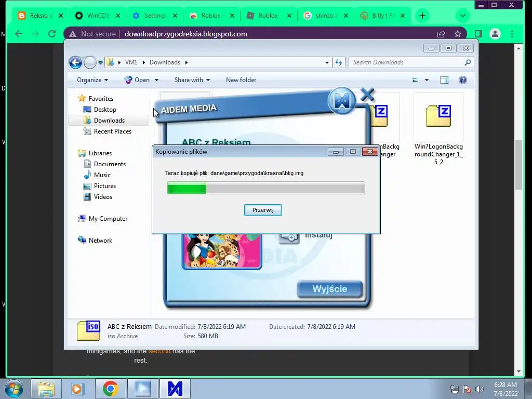Click the Not secure warning icon
This screenshot has height=399, width=532.
(x=73, y=34)
